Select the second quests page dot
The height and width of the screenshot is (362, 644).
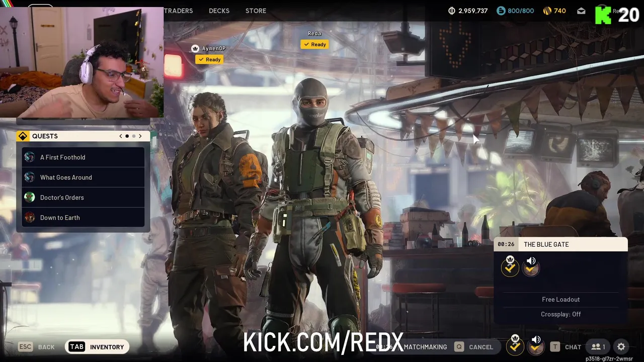pos(134,136)
